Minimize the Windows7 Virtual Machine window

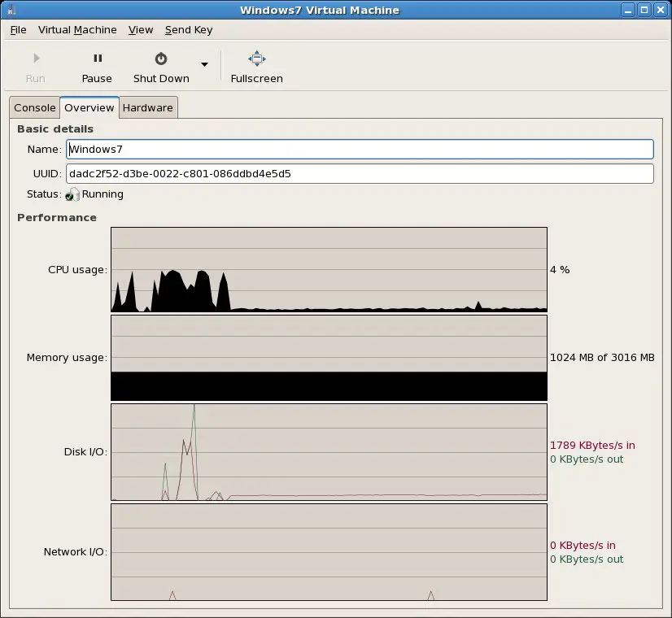pyautogui.click(x=629, y=10)
